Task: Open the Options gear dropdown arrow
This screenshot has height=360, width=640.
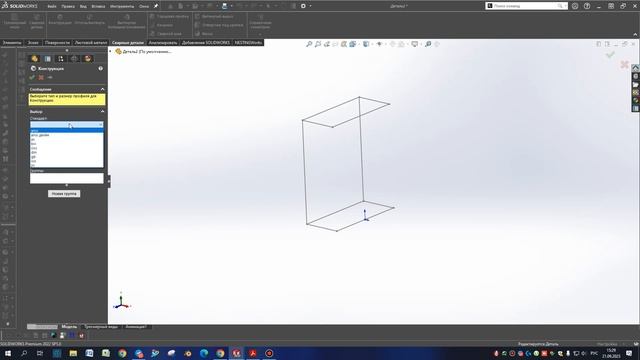Action: [x=310, y=6]
